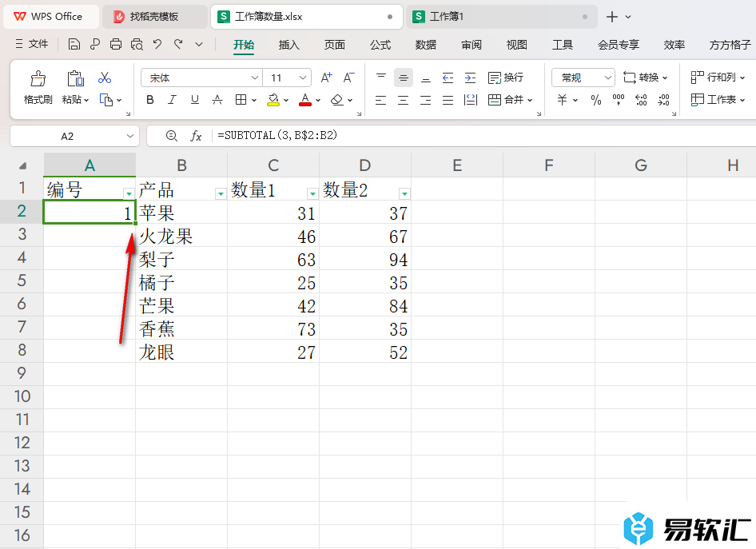
Task: Click the Cut scissors icon
Action: click(105, 78)
